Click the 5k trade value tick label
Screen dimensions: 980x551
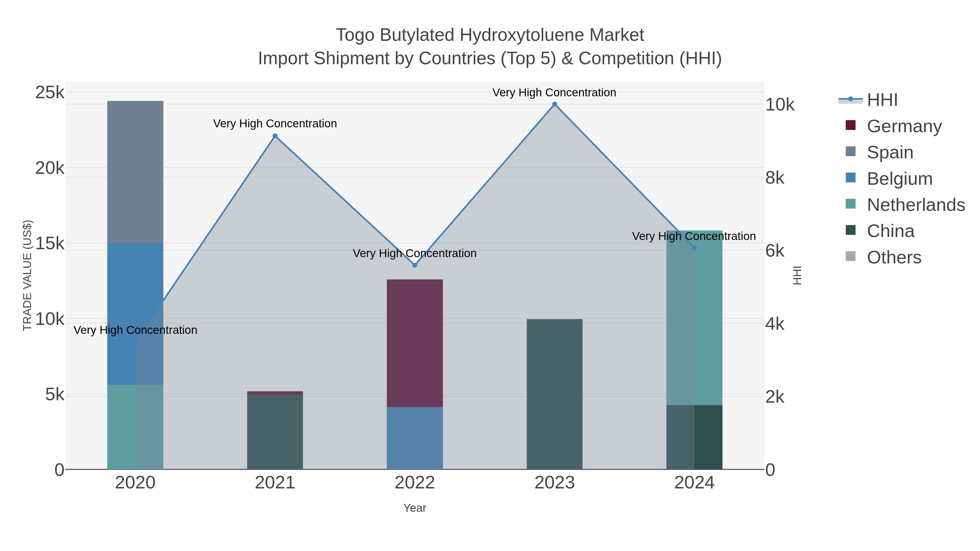55,394
